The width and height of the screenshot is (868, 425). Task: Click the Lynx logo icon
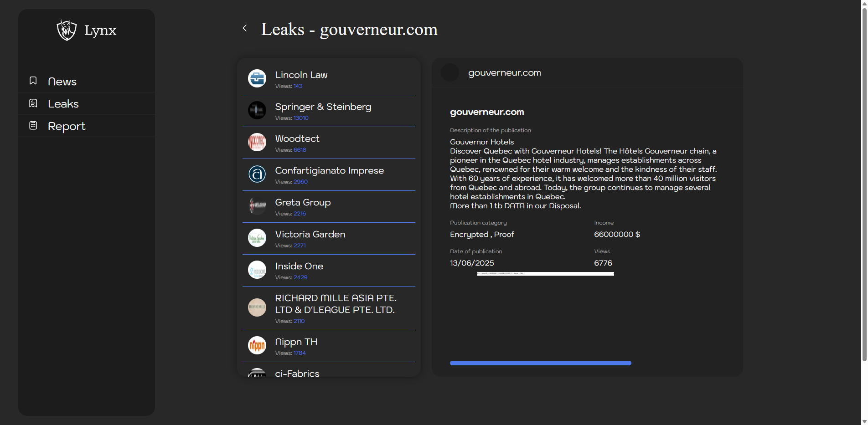pyautogui.click(x=67, y=30)
